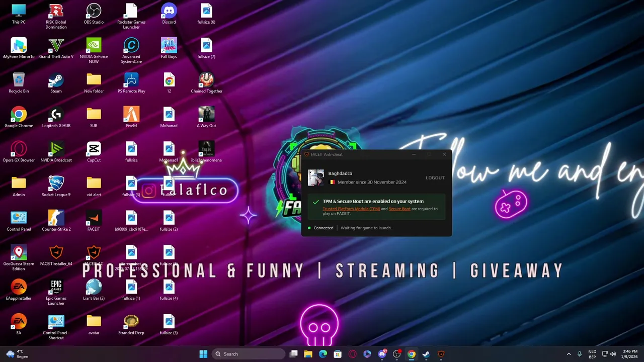
Task: Open the weather widget showing Regen
Action: 17,354
